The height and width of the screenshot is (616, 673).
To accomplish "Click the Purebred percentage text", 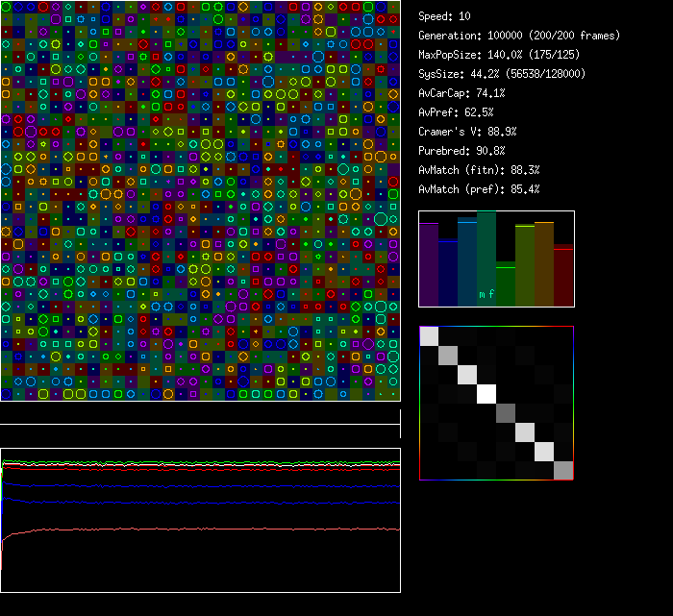I will click(x=461, y=151).
